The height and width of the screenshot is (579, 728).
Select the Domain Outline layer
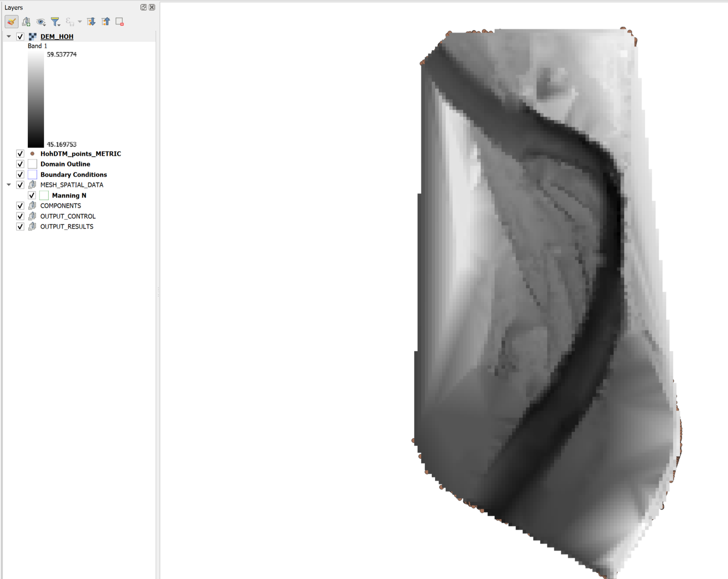65,164
